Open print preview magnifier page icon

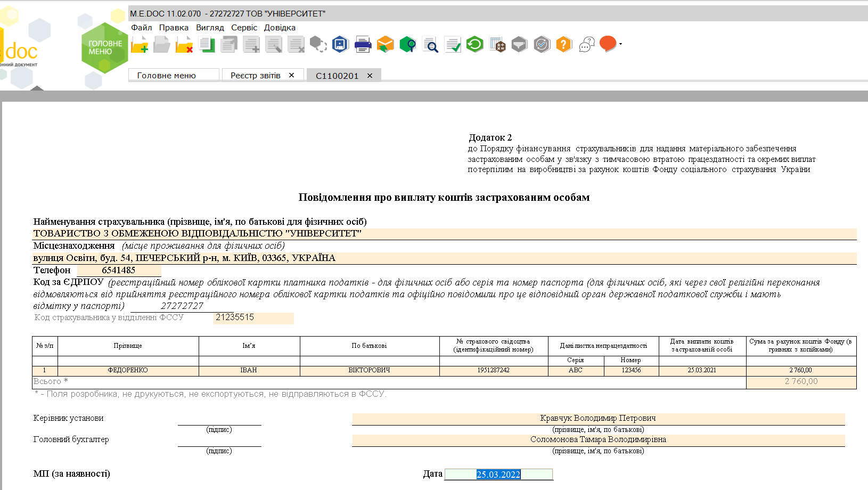coord(430,45)
